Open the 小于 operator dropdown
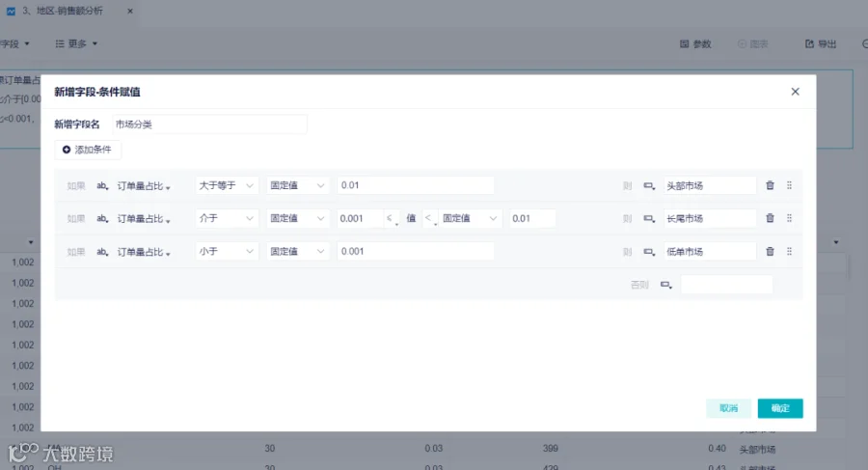This screenshot has height=470, width=868. click(x=227, y=252)
